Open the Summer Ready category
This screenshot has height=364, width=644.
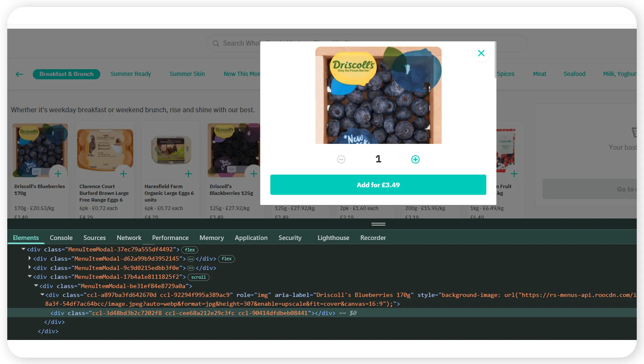pos(131,74)
